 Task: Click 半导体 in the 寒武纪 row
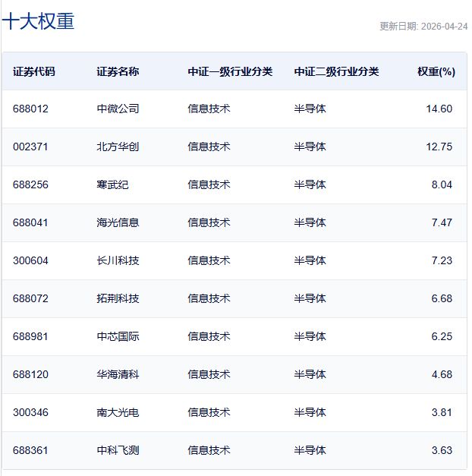click(x=310, y=184)
